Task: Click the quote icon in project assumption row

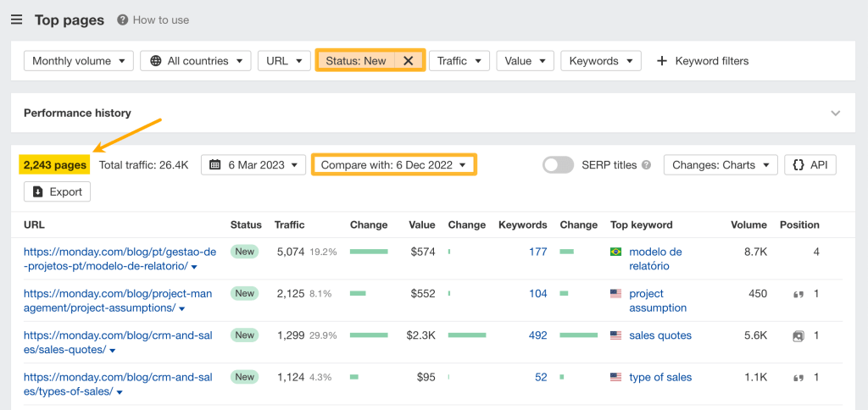Action: click(x=798, y=294)
